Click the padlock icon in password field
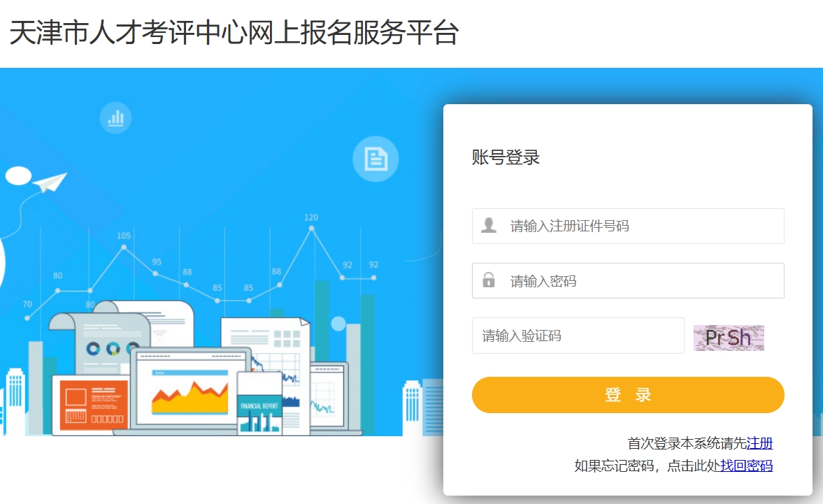Image resolution: width=823 pixels, height=504 pixels. (489, 280)
